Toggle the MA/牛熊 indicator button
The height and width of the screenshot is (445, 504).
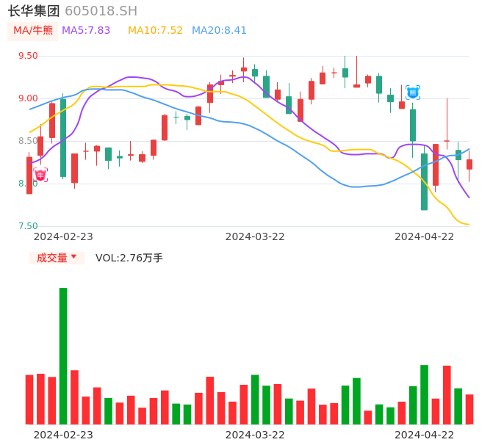(x=33, y=31)
